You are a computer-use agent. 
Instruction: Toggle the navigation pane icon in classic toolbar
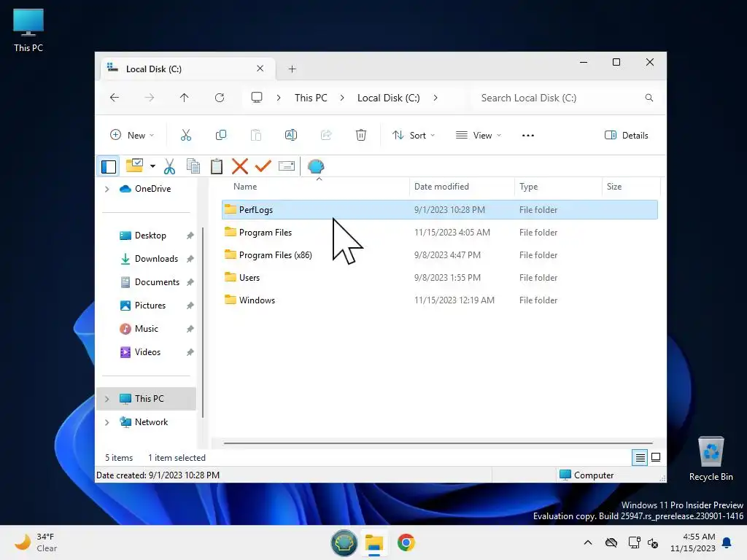pos(109,166)
